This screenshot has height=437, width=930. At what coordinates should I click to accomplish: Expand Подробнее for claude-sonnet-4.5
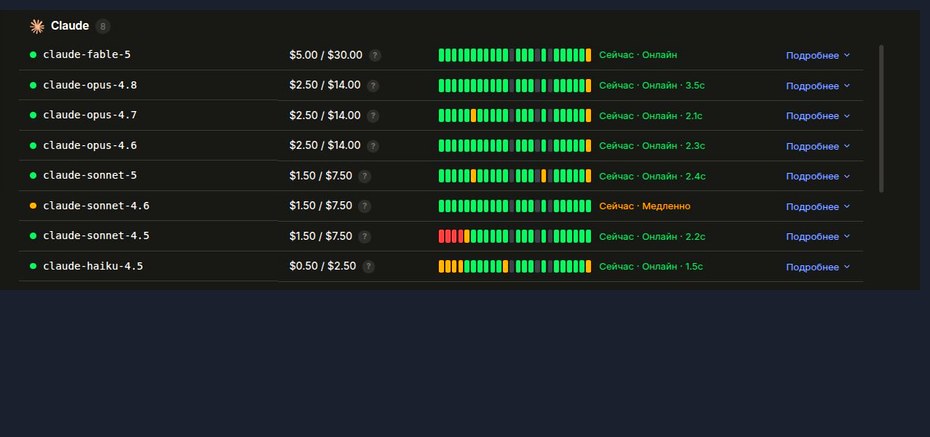(x=818, y=237)
